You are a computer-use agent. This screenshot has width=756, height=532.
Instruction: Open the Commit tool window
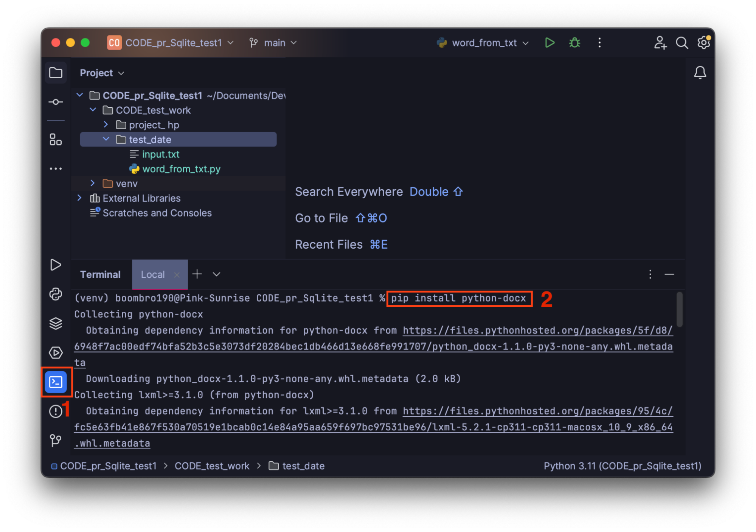pos(56,101)
